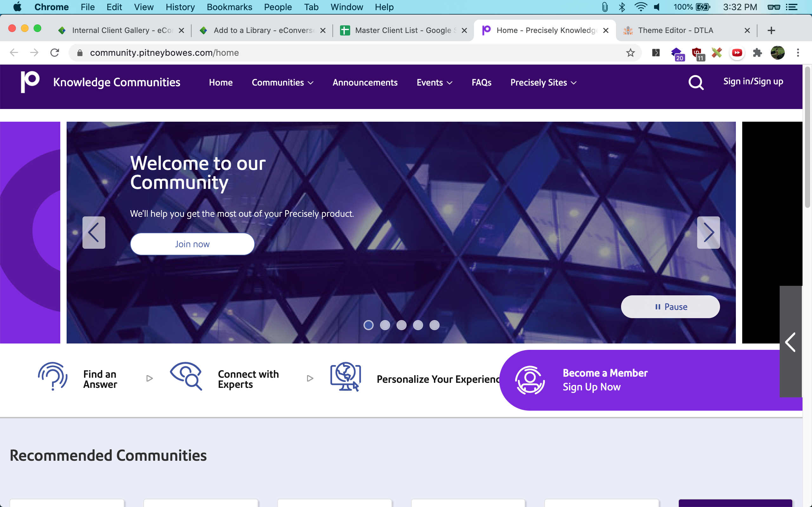Expand the Communities dropdown menu
The height and width of the screenshot is (507, 812).
pos(282,82)
